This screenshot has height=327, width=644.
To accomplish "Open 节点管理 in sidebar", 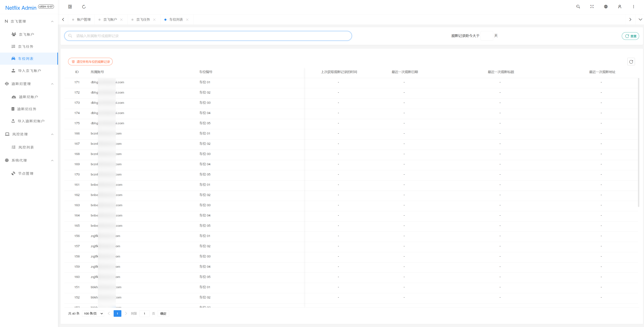I will coord(29,174).
